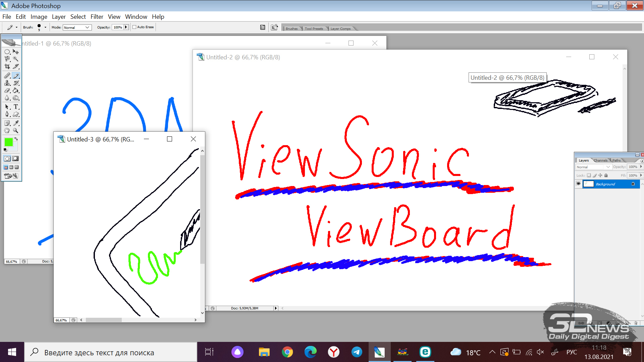Open the File menu
This screenshot has height=362, width=644.
click(7, 17)
